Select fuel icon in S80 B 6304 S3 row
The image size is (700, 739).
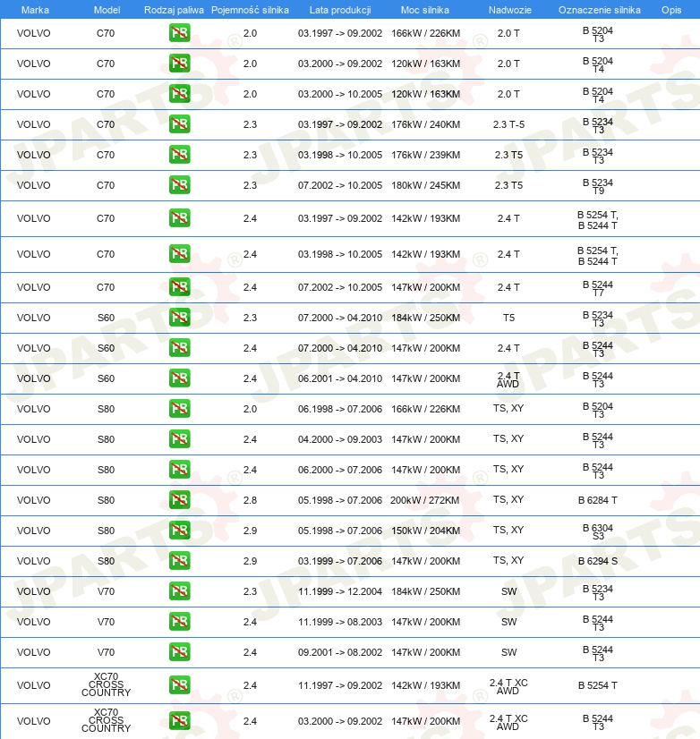pyautogui.click(x=179, y=531)
